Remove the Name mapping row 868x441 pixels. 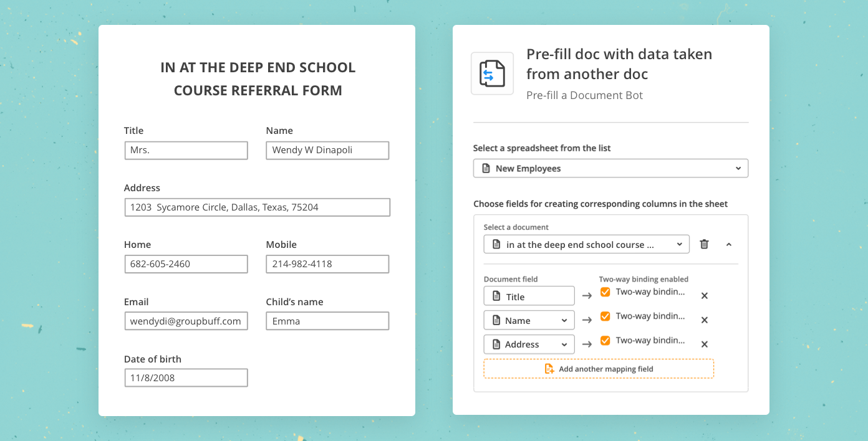(x=704, y=320)
